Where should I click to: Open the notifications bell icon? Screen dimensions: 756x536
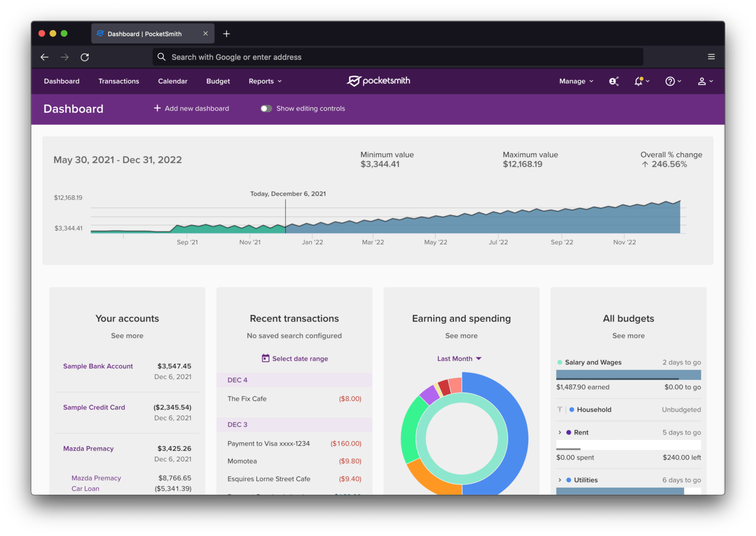click(x=639, y=81)
